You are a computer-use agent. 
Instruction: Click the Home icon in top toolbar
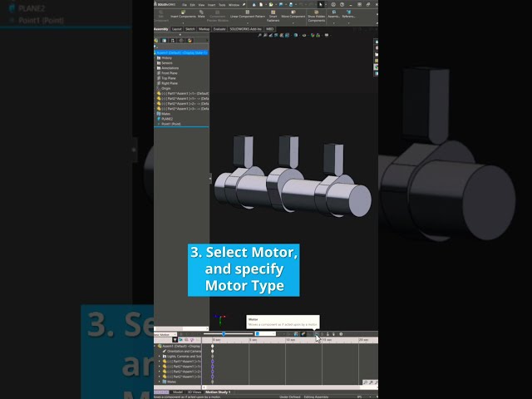(254, 4)
